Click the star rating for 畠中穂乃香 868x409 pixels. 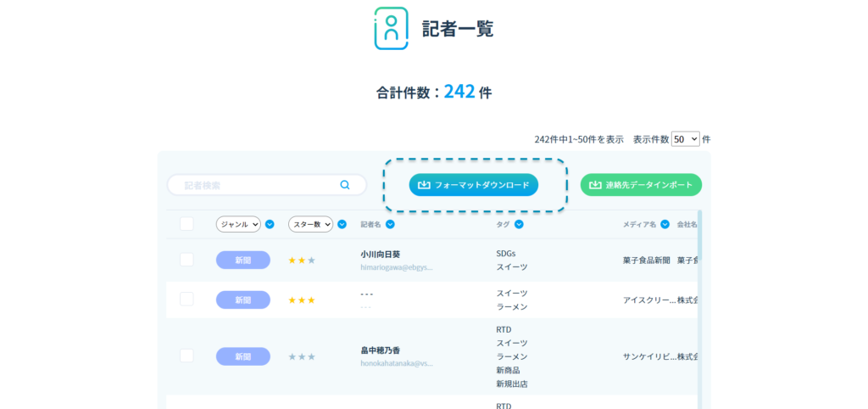click(x=302, y=357)
